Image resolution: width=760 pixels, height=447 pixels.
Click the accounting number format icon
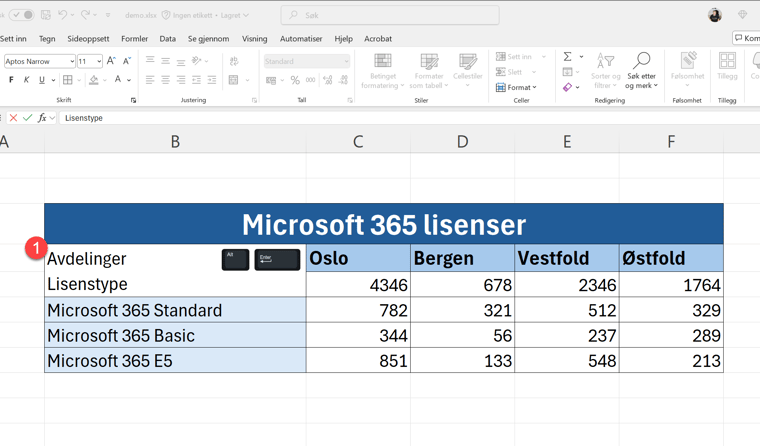[271, 80]
